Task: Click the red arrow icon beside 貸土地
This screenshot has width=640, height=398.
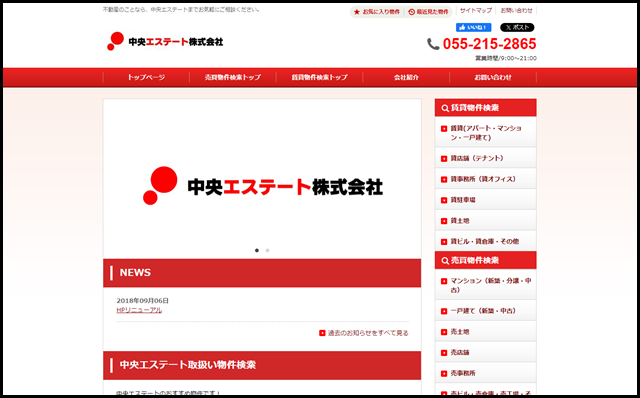Action: (x=444, y=221)
